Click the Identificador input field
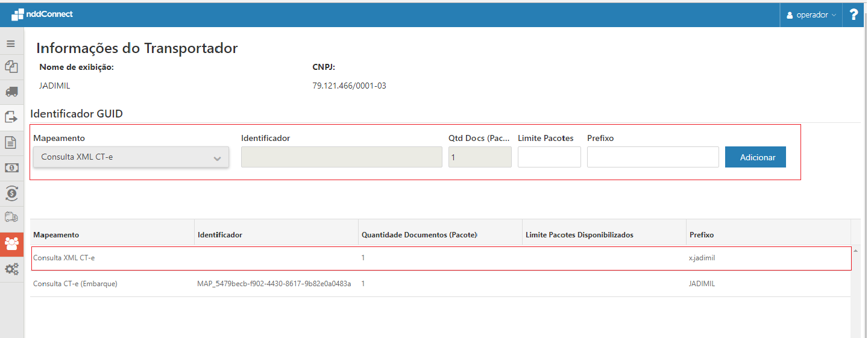Screen dimensions: 868x338 (x=341, y=157)
